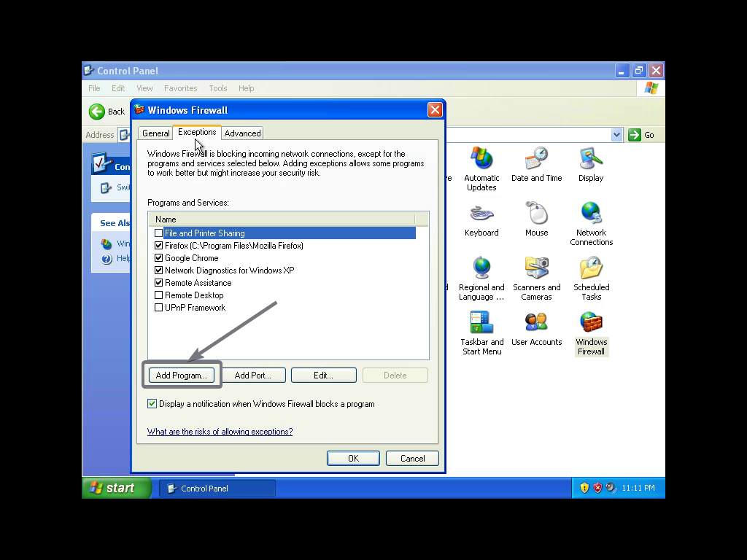Click the Windows Update icon in See Also
Image resolution: width=747 pixels, height=560 pixels.
pos(107,244)
